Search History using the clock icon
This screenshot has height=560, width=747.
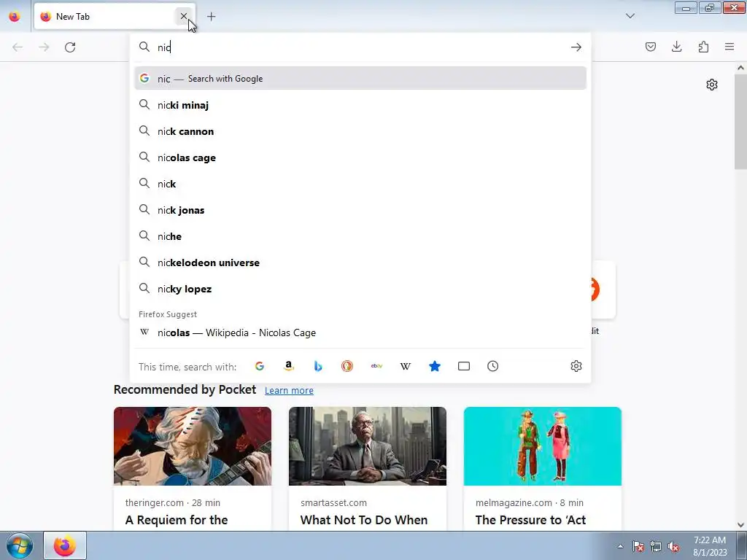coord(492,366)
